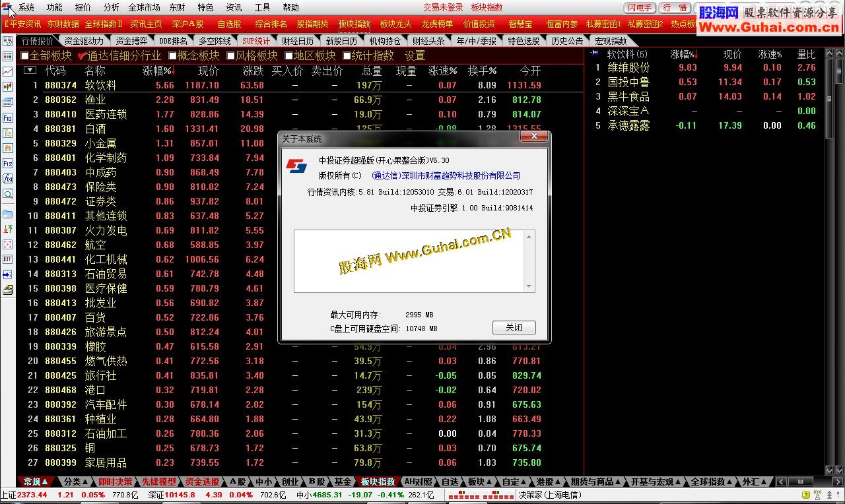Expand the 开基与宏观▲ bottom tab menu

(x=656, y=482)
